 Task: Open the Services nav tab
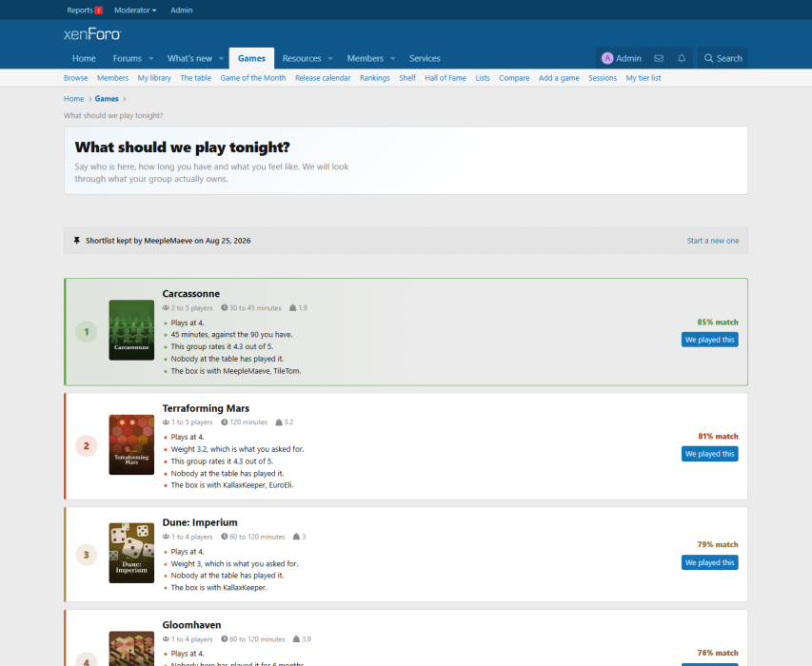point(425,58)
